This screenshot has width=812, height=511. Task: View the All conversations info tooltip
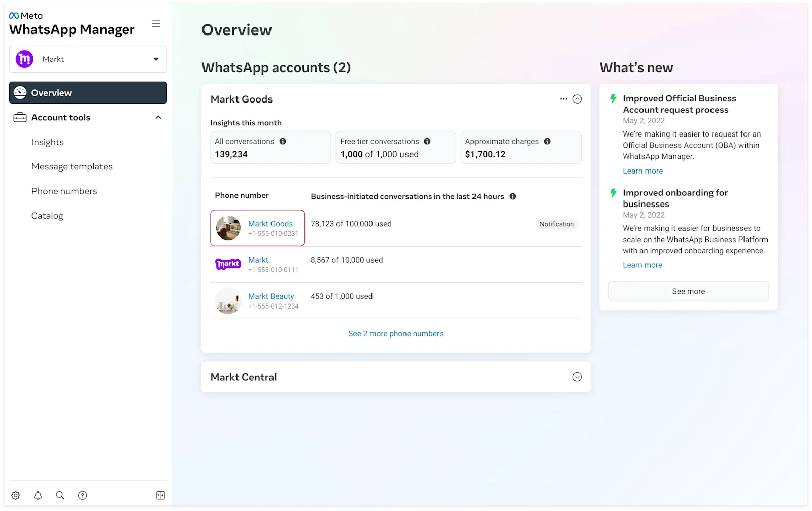283,141
